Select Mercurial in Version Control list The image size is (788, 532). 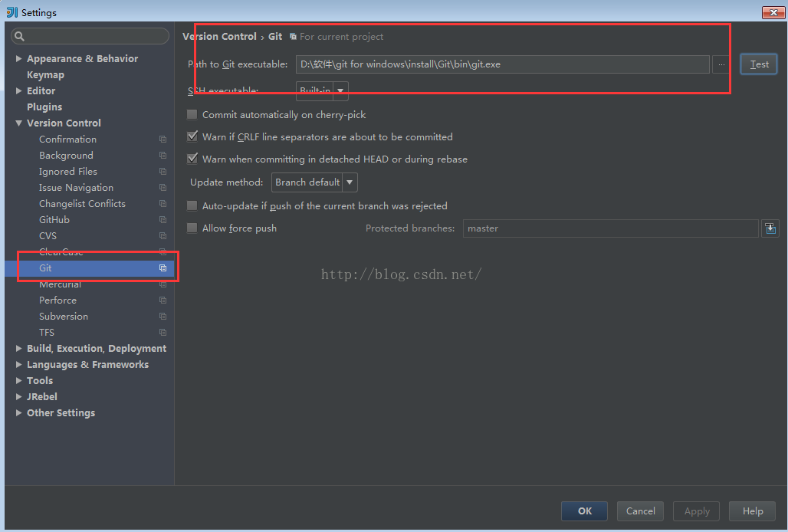tap(60, 284)
